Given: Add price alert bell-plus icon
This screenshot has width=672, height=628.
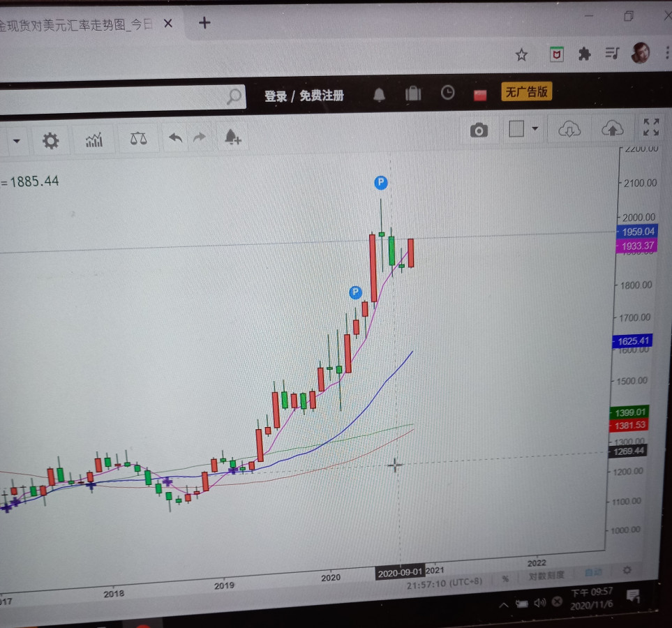Looking at the screenshot, I should tap(232, 137).
